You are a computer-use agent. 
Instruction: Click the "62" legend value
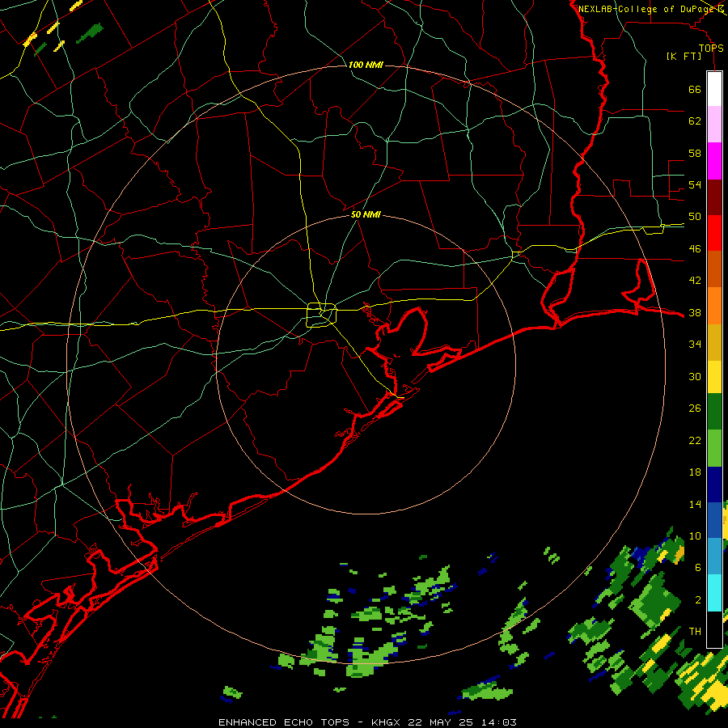point(695,121)
